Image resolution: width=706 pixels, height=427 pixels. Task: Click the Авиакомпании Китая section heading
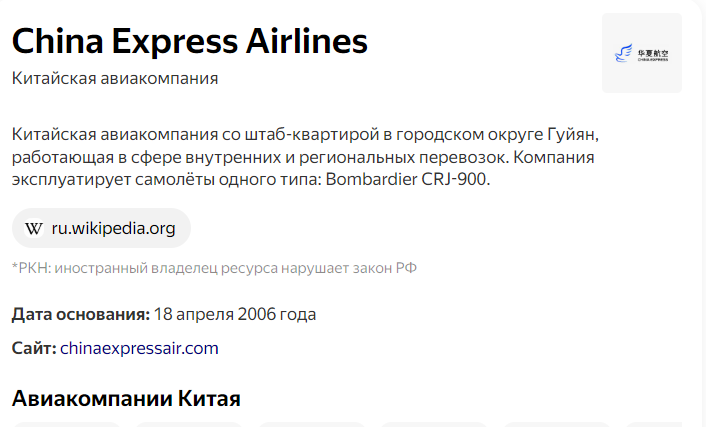(x=126, y=398)
